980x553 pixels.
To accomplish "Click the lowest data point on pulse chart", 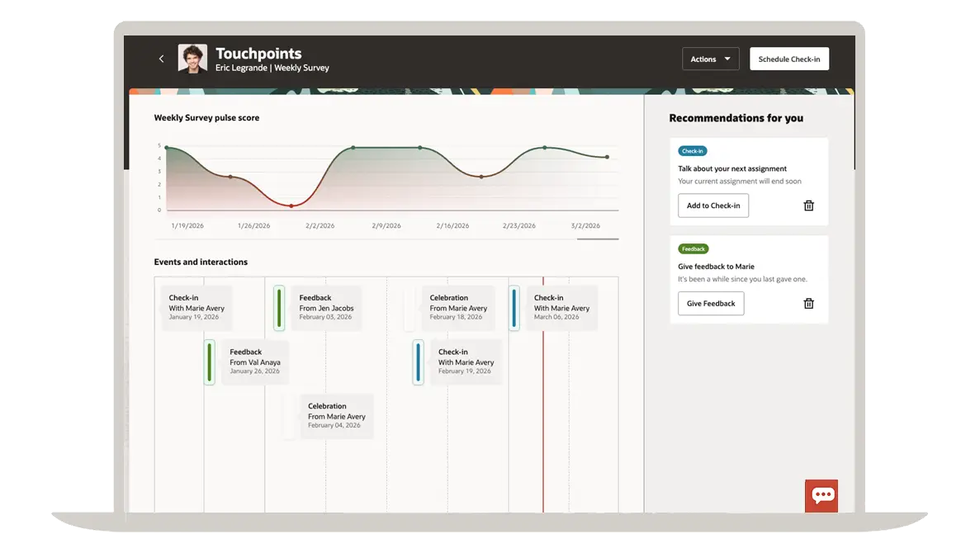I will pyautogui.click(x=291, y=206).
